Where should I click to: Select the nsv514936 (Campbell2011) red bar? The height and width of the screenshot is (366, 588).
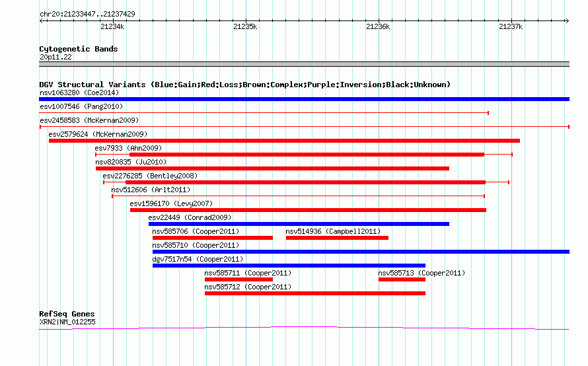coord(337,238)
